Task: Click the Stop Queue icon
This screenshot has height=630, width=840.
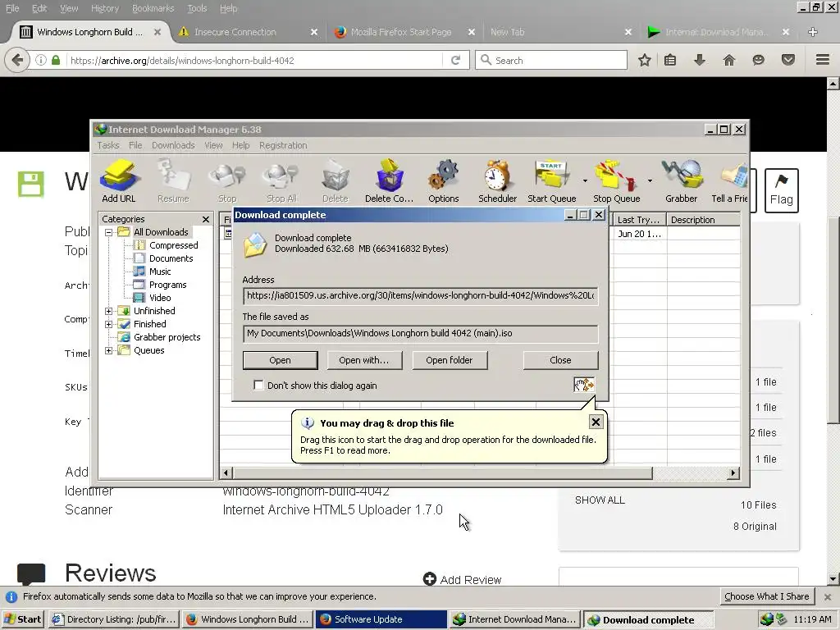Action: point(616,180)
